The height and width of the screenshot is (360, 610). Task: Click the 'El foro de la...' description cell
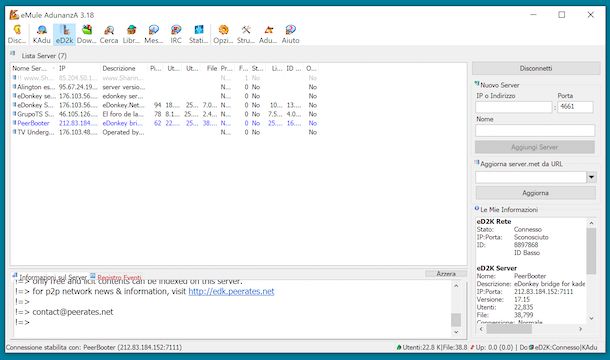tap(123, 114)
